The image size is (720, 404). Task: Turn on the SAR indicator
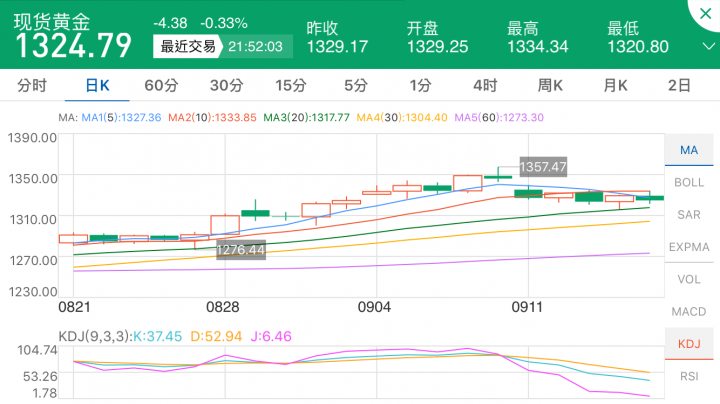coord(688,214)
